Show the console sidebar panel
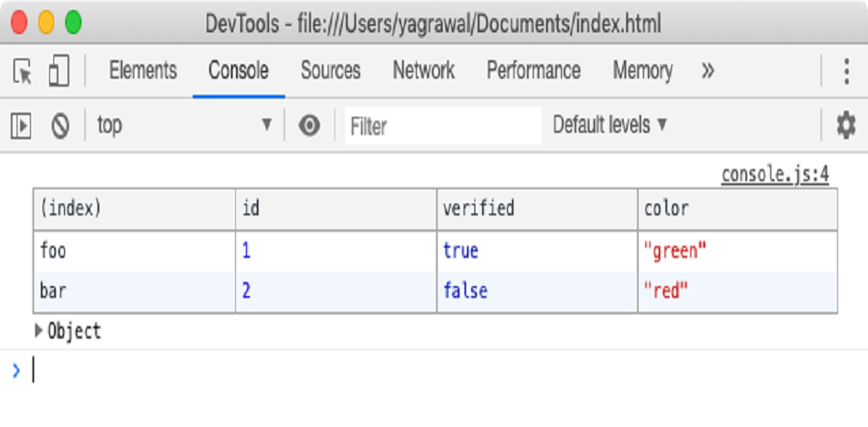The height and width of the screenshot is (427, 868). point(21,126)
